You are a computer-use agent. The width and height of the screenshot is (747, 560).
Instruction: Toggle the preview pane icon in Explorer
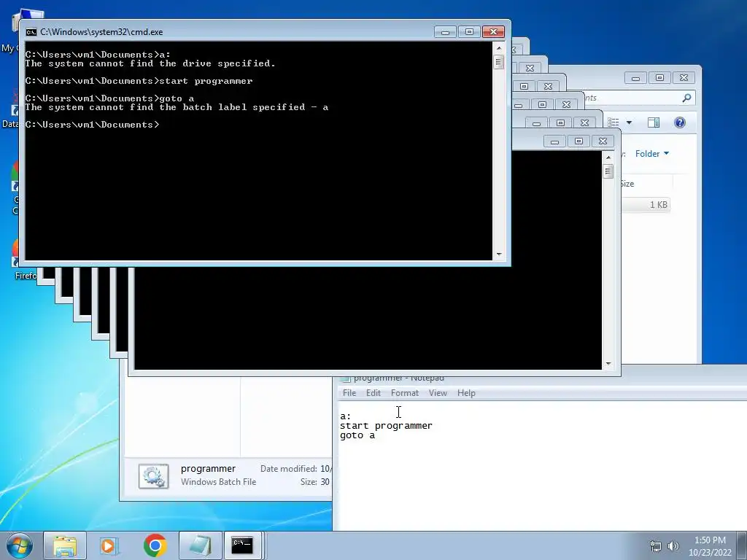click(654, 122)
